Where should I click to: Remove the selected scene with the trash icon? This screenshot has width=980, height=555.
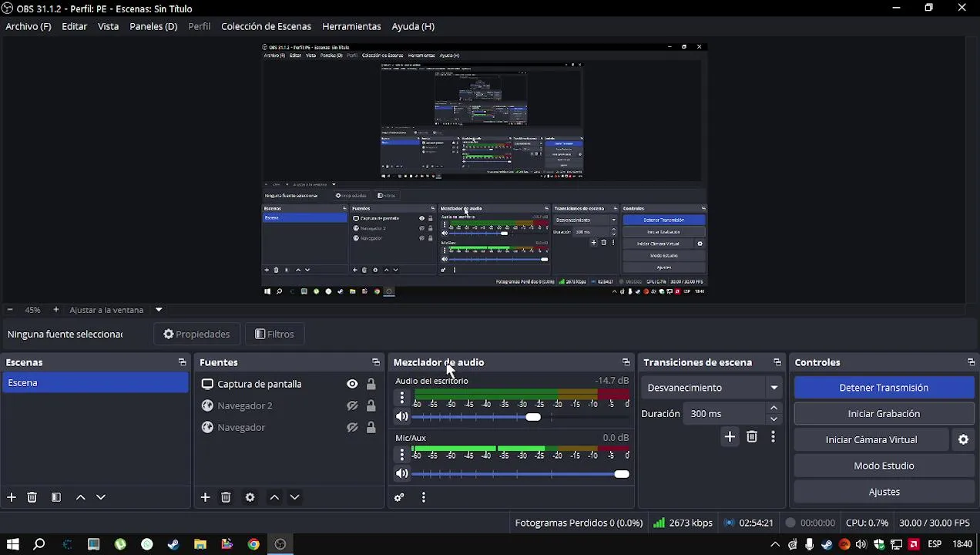[x=32, y=497]
